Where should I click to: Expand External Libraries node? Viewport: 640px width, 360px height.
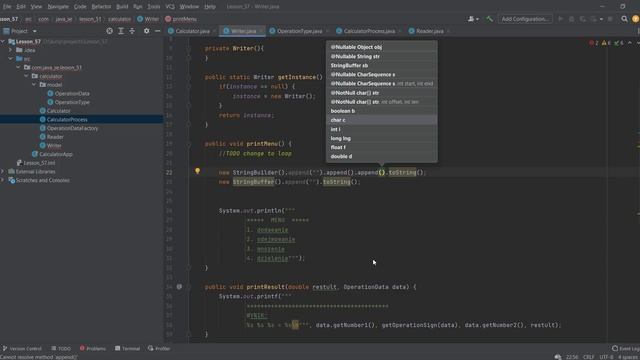click(3, 171)
